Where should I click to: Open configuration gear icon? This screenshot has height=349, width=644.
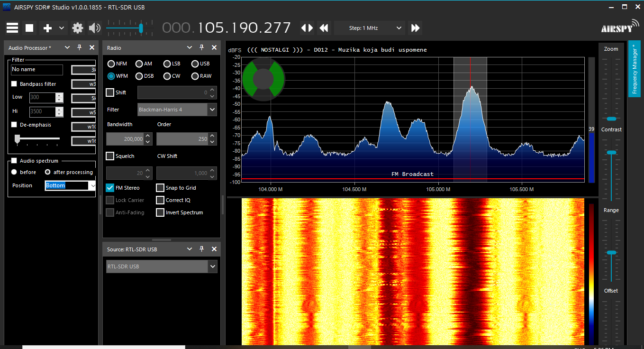point(78,28)
